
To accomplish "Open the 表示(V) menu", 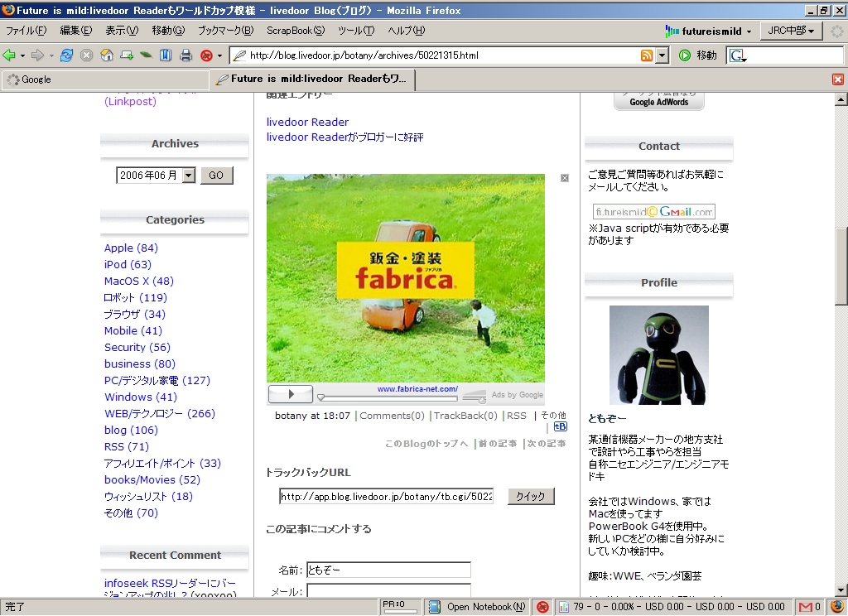I will coord(122,31).
